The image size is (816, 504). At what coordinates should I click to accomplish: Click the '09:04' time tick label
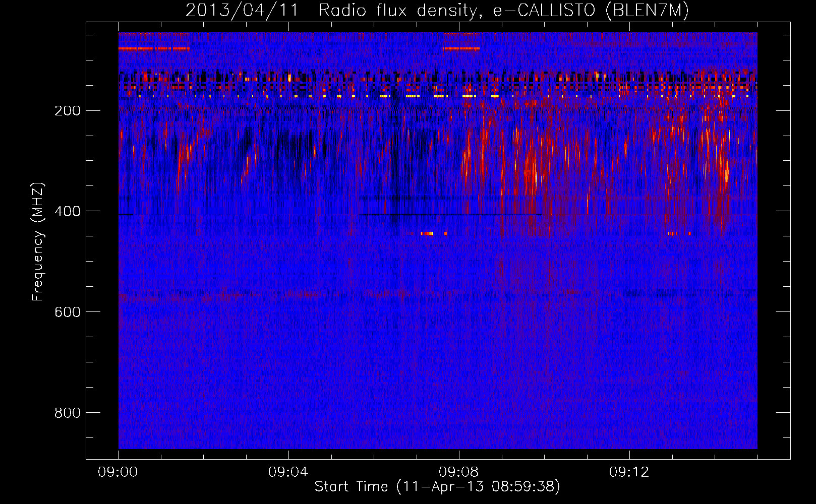(288, 472)
